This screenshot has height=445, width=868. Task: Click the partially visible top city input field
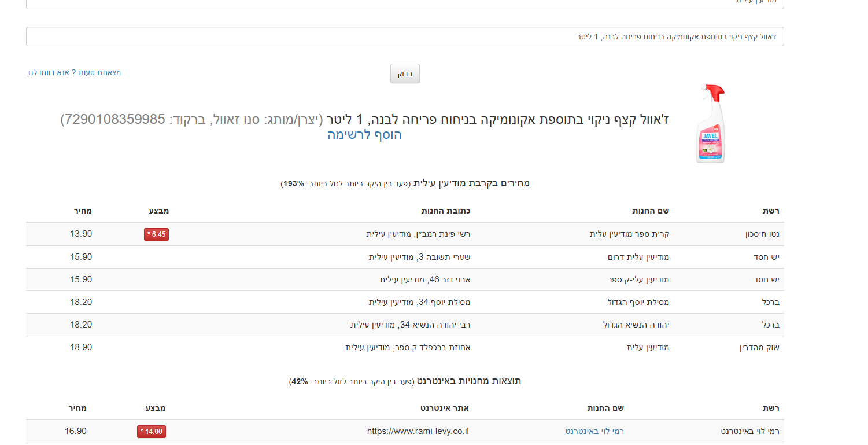(x=405, y=3)
